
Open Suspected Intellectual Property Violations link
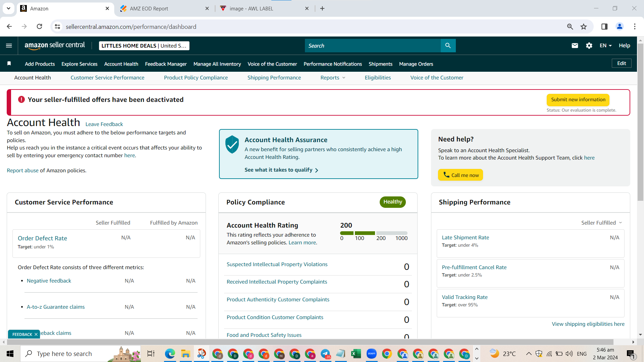pyautogui.click(x=277, y=264)
